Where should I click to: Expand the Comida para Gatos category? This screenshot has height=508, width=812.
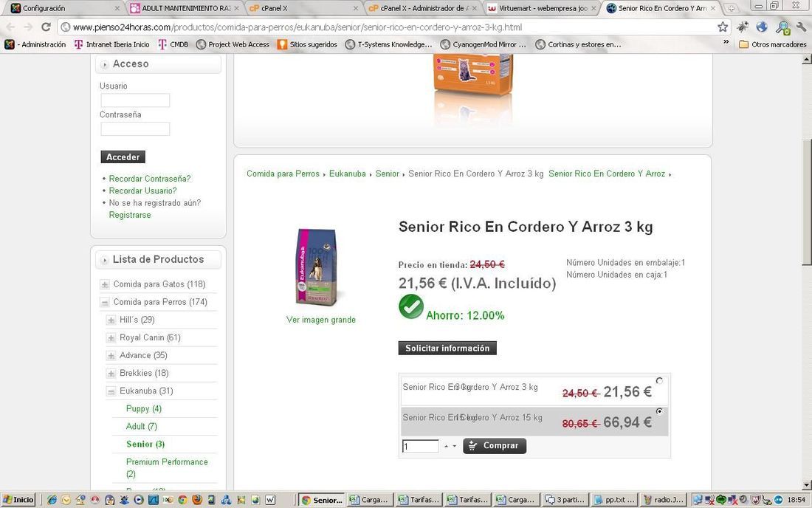[105, 284]
